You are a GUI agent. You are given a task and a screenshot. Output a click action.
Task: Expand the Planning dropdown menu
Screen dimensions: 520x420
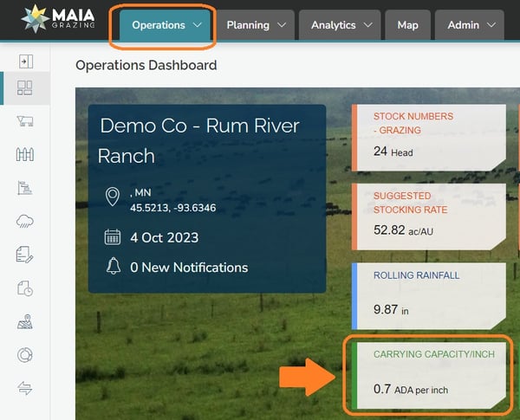pos(256,25)
